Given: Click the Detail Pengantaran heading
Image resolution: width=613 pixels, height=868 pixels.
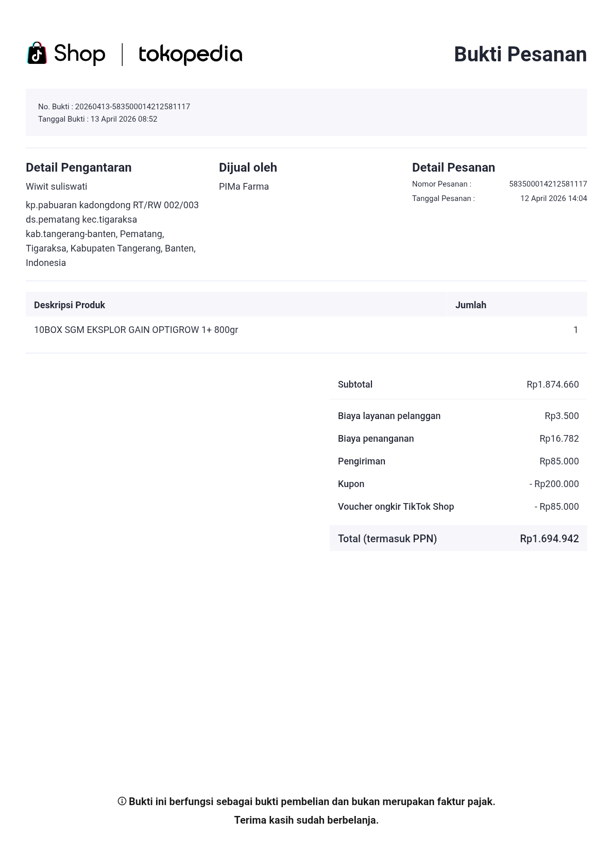Looking at the screenshot, I should [x=79, y=168].
